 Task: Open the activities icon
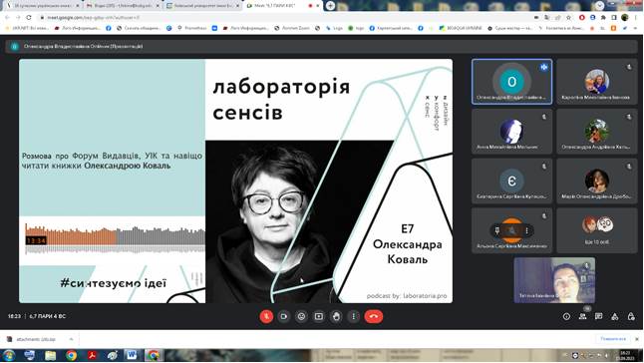click(615, 316)
